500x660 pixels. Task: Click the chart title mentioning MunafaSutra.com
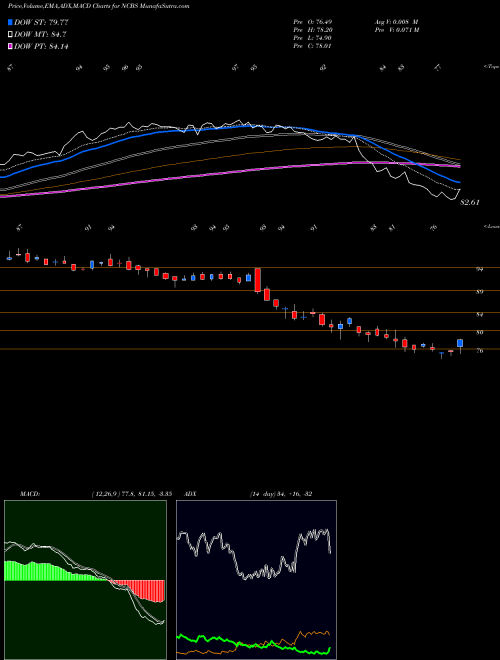(x=98, y=6)
